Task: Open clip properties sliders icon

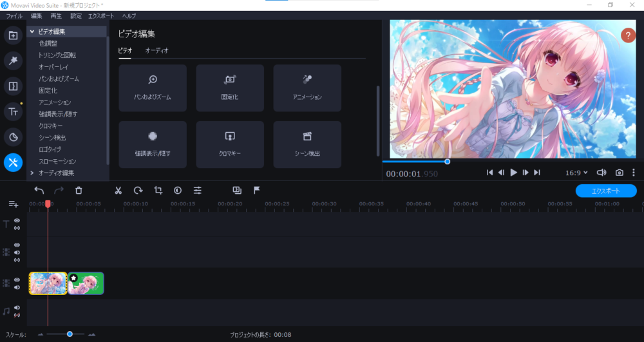Action: click(x=198, y=190)
